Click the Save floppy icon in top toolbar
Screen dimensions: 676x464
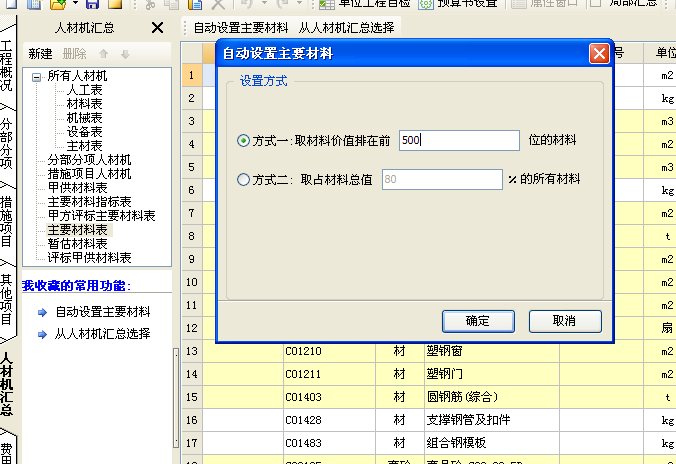click(92, 4)
